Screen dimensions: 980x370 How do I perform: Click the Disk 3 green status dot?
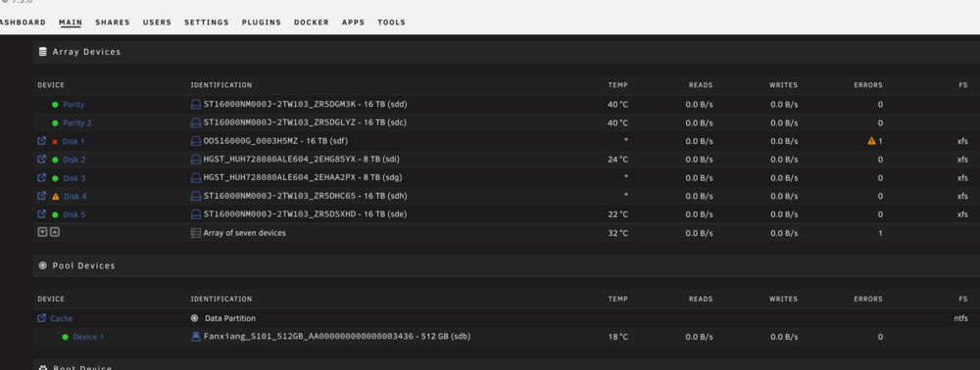click(55, 178)
